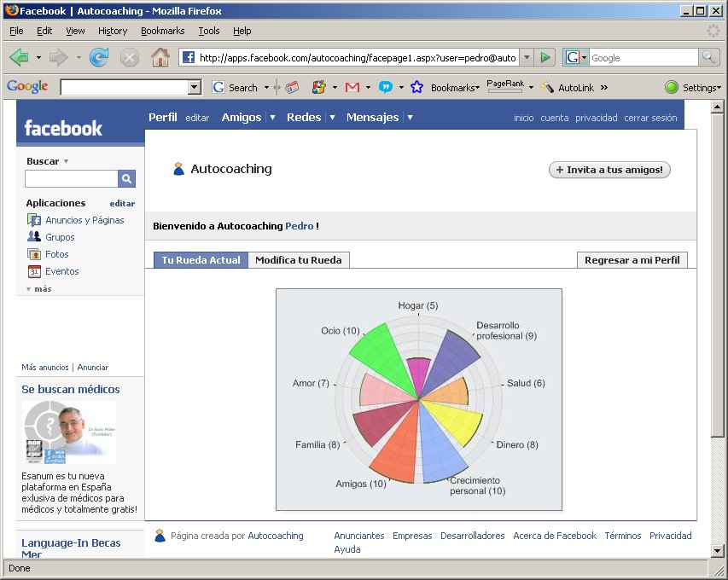The image size is (728, 580).
Task: Switch to Modifica tu Rueda tab
Action: coord(299,260)
